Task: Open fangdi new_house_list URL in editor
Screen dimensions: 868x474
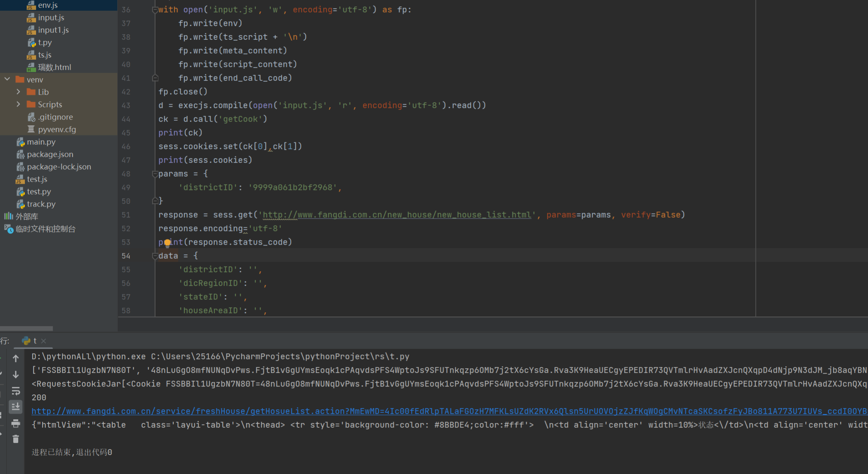Action: 397,215
